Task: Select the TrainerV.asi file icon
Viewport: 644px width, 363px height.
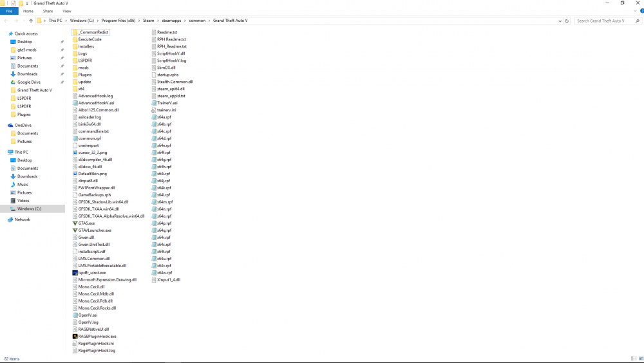Action: pos(154,103)
